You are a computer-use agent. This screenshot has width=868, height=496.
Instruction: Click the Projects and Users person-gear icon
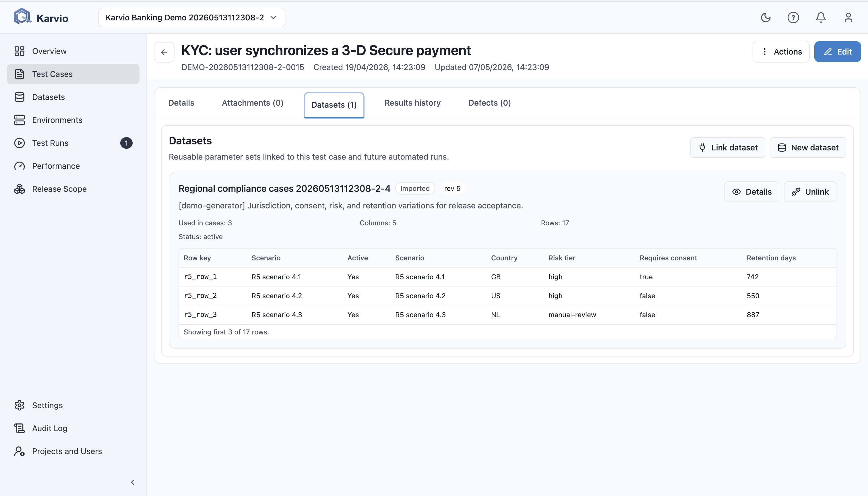[x=20, y=452]
